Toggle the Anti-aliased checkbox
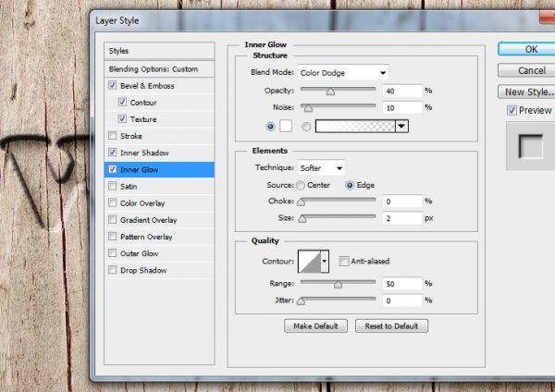The width and height of the screenshot is (555, 392). [x=344, y=261]
